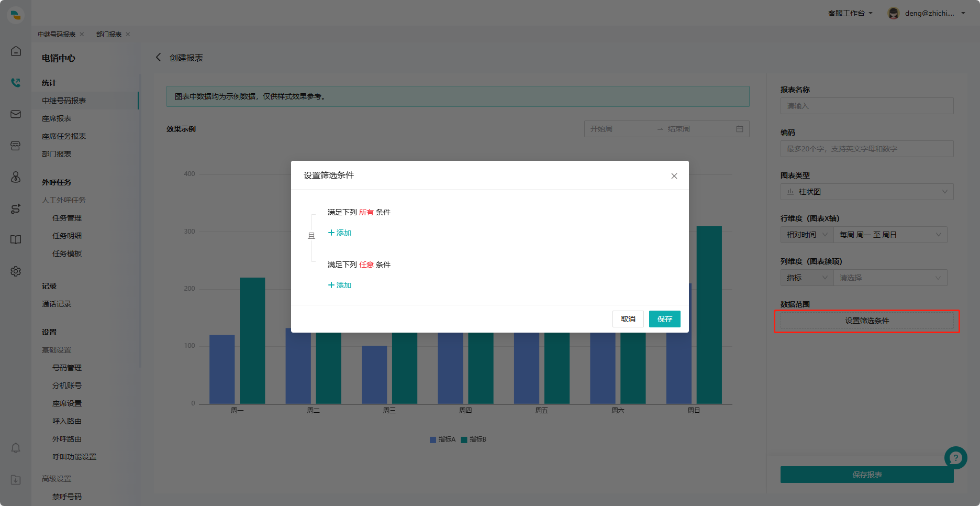Open the help question mark bubble
This screenshot has width=980, height=506.
click(956, 458)
